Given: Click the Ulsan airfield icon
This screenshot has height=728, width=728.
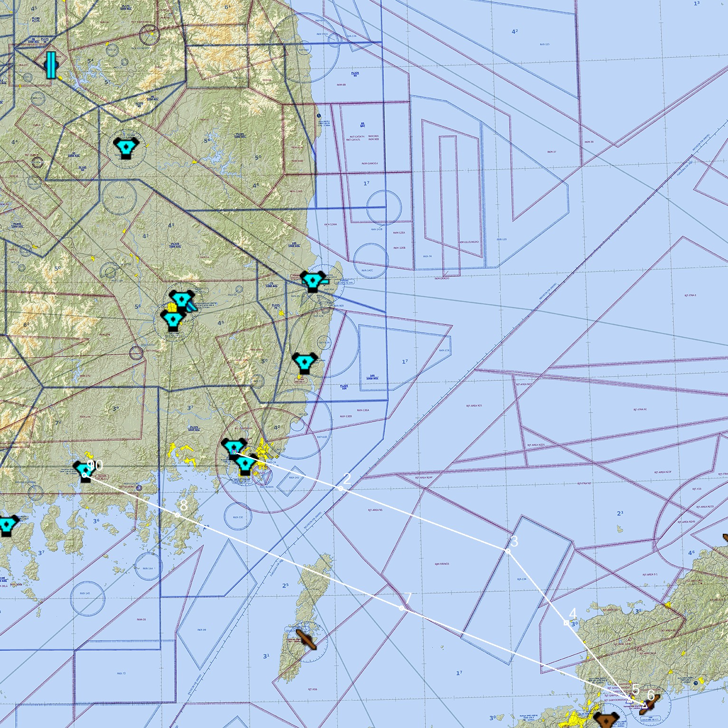Looking at the screenshot, I should point(304,362).
